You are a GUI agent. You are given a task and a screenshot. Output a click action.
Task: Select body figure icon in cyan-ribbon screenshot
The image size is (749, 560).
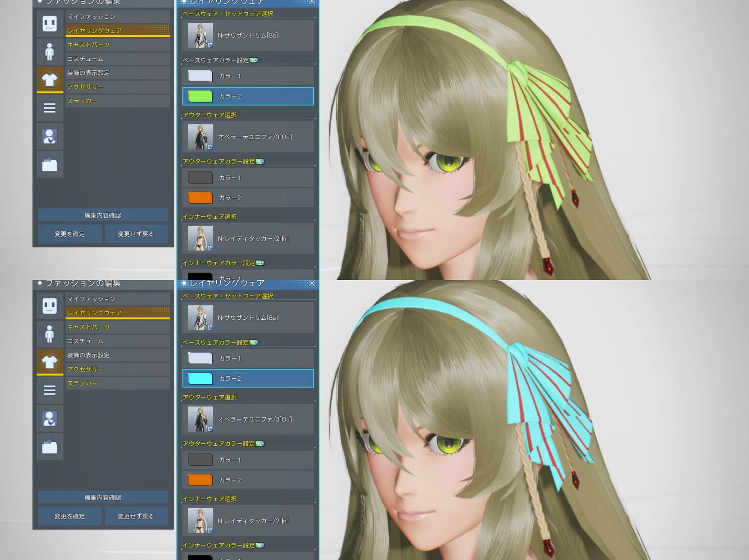pyautogui.click(x=50, y=334)
